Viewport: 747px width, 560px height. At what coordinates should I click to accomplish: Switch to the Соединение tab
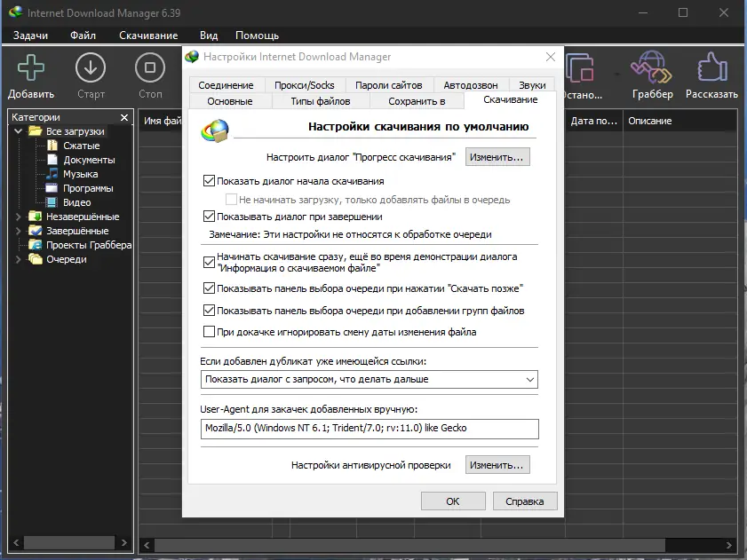(226, 85)
